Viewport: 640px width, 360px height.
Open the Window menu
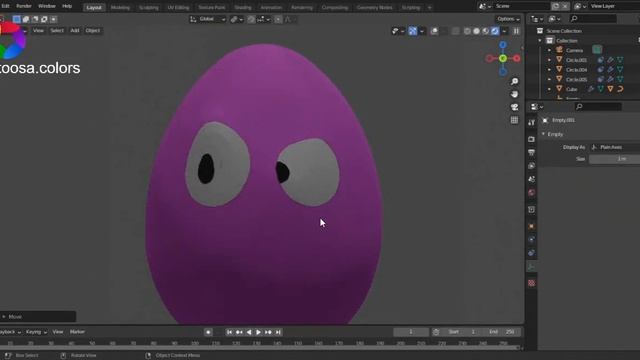coord(47,6)
